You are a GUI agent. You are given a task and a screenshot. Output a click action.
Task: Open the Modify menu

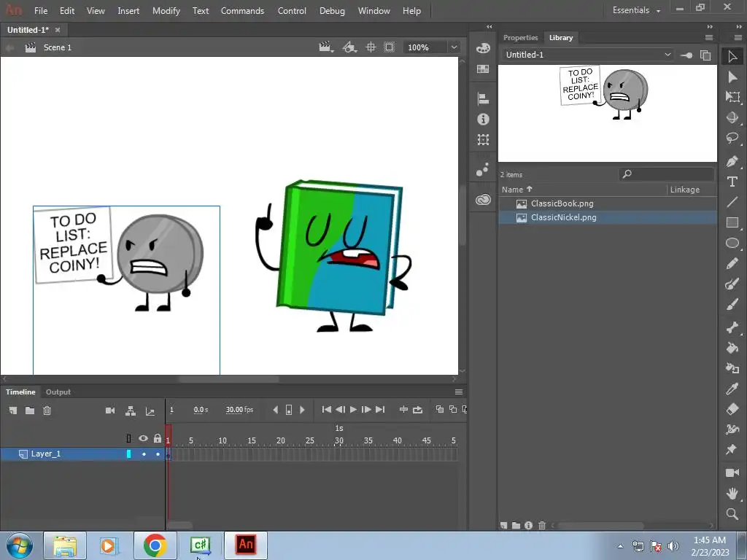click(x=166, y=11)
